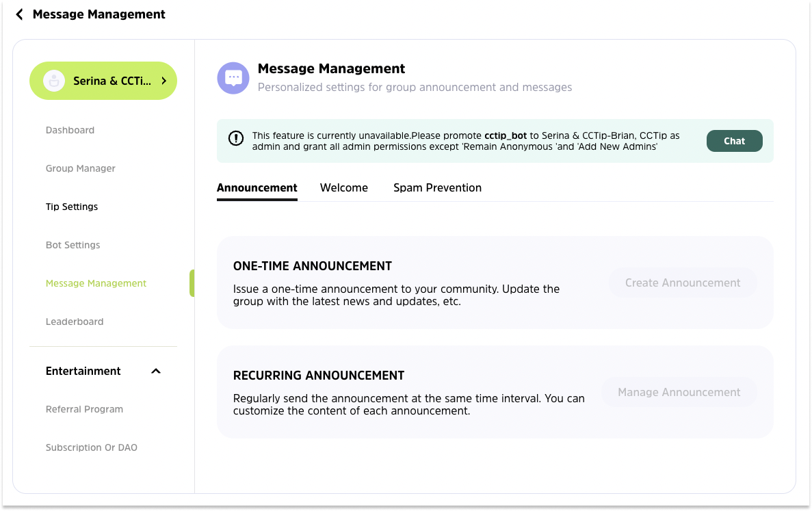Click the Serina & CCTip group avatar
Screen dimensions: 812x511
tap(54, 81)
